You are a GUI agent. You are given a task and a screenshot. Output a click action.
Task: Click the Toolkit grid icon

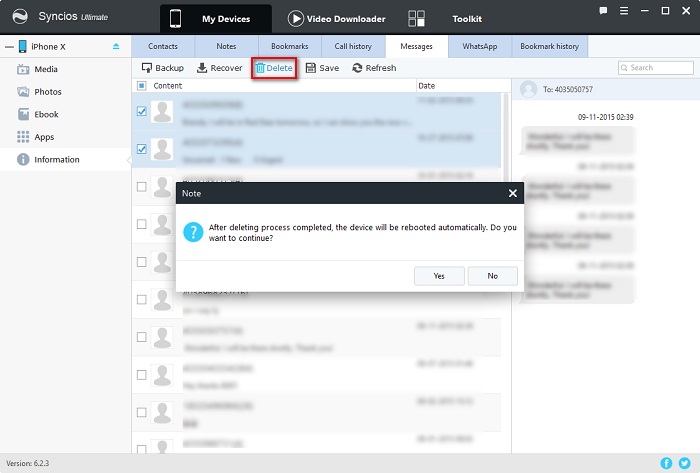coord(416,19)
